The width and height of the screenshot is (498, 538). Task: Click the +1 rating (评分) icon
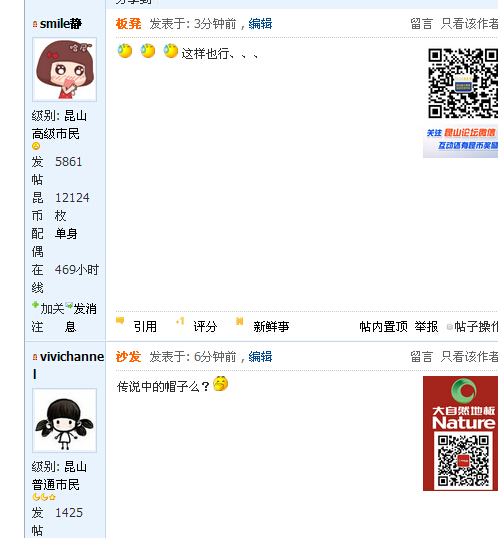point(180,321)
